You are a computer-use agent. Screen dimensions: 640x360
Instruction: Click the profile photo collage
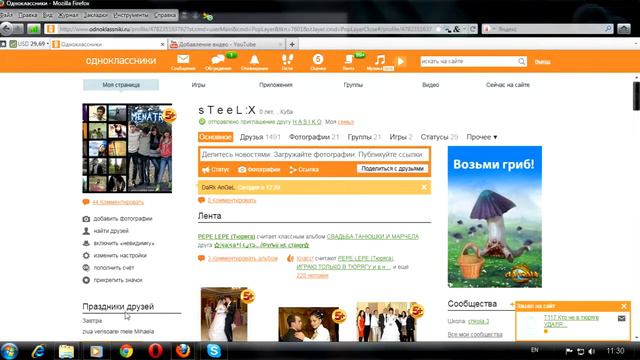pyautogui.click(x=127, y=148)
